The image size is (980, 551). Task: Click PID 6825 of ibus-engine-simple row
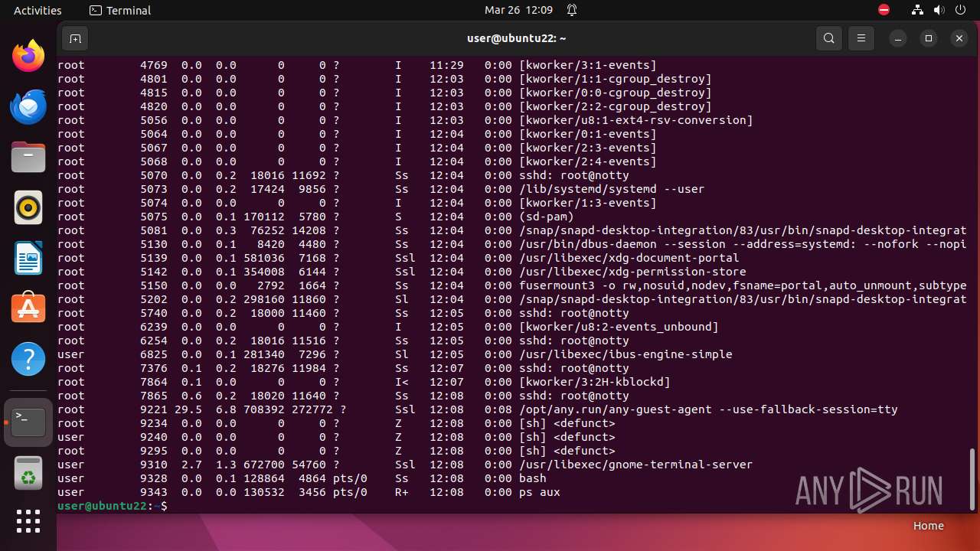[x=154, y=354]
